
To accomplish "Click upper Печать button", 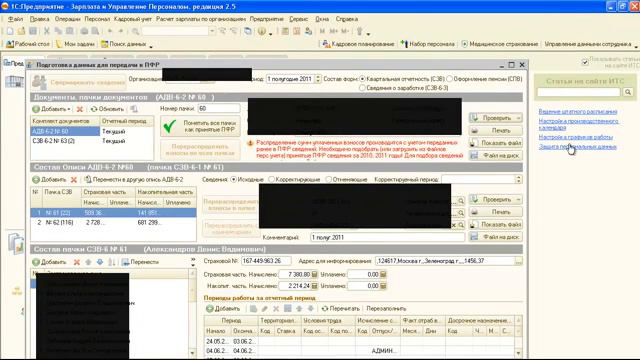I will (496, 131).
